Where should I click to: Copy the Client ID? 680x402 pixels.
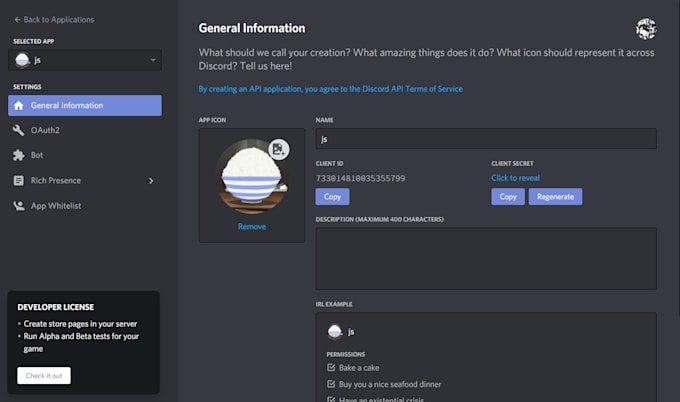pyautogui.click(x=332, y=196)
